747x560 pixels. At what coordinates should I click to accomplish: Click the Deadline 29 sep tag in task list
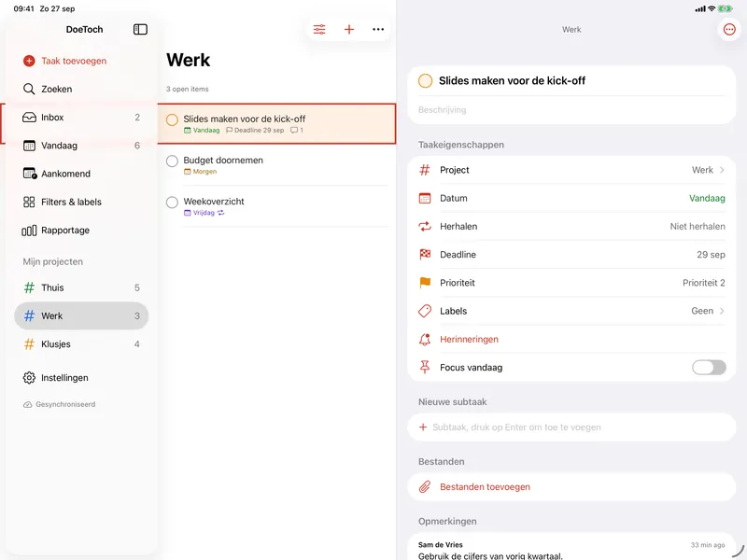coord(255,130)
